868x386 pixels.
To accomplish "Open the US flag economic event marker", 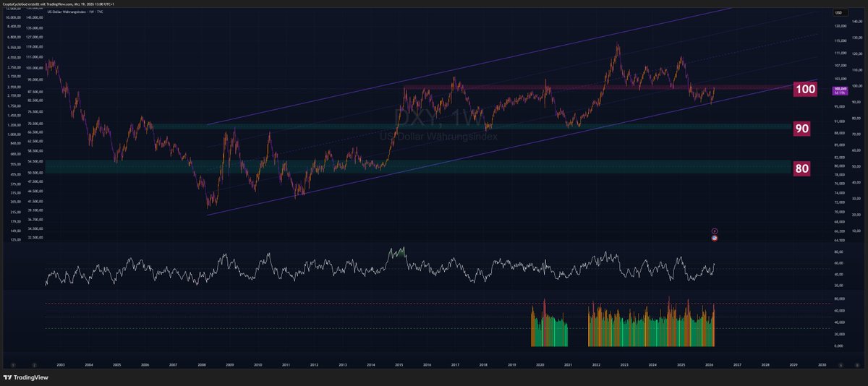I will pyautogui.click(x=715, y=238).
